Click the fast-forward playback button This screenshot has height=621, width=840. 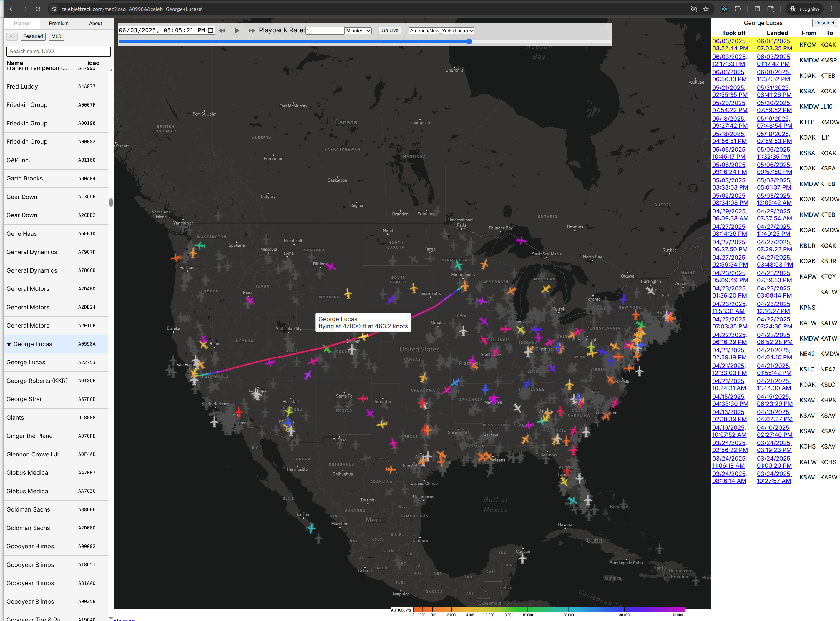[x=251, y=31]
